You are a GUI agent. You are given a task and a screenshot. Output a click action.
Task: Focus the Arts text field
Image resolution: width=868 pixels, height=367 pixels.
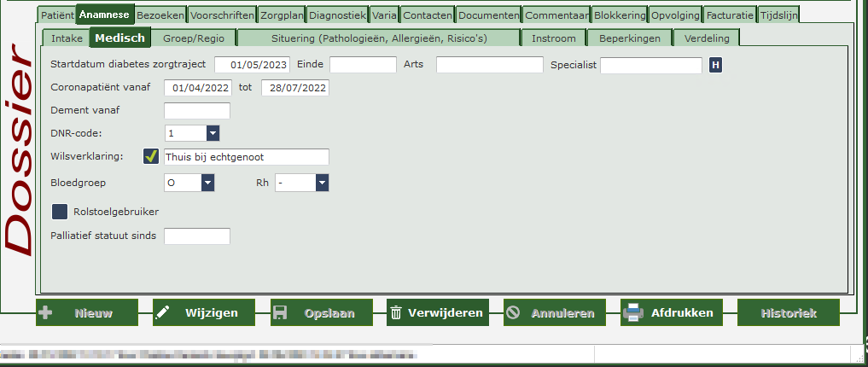[489, 65]
